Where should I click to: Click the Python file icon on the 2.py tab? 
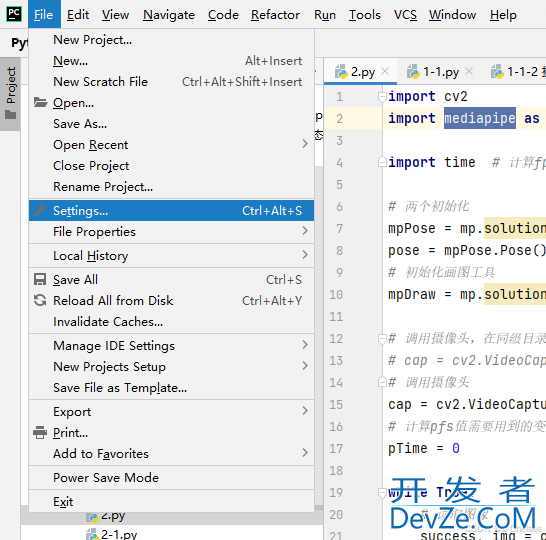pos(341,72)
